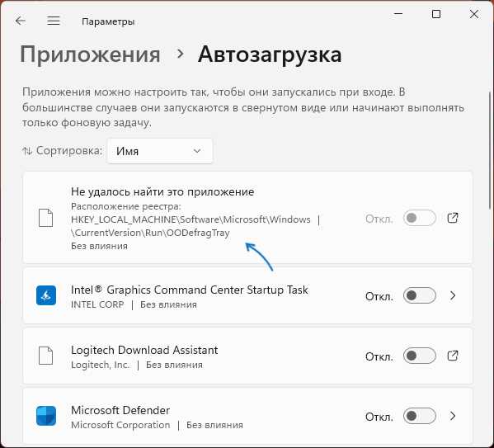494x448 pixels.
Task: Open the Приложения breadcrumb link
Action: click(x=91, y=54)
